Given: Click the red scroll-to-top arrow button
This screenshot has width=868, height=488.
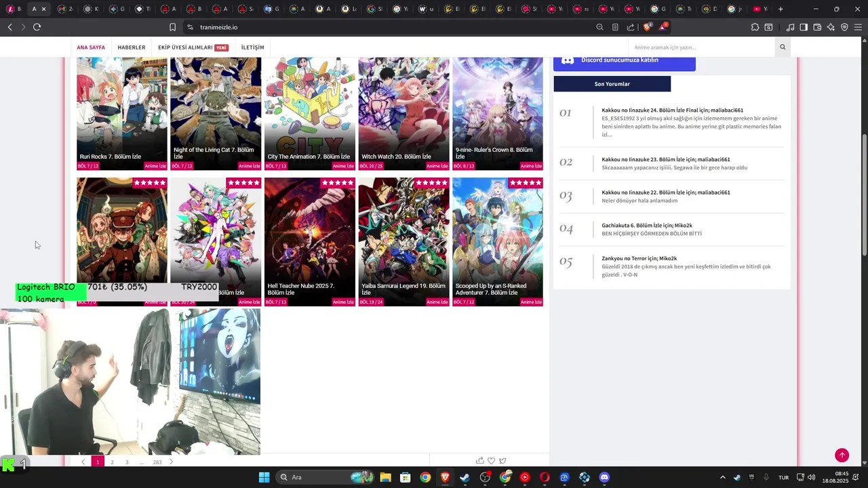Looking at the screenshot, I should pyautogui.click(x=842, y=455).
